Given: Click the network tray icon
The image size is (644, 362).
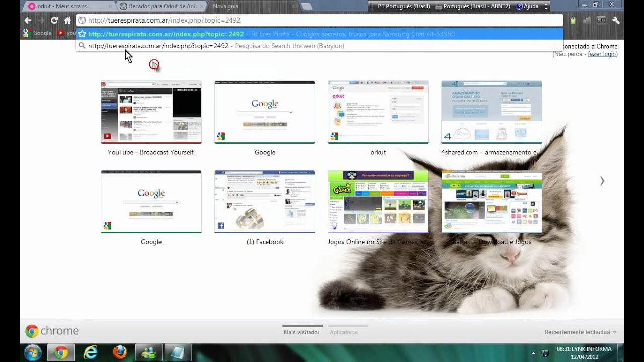Looking at the screenshot, I should (x=545, y=353).
